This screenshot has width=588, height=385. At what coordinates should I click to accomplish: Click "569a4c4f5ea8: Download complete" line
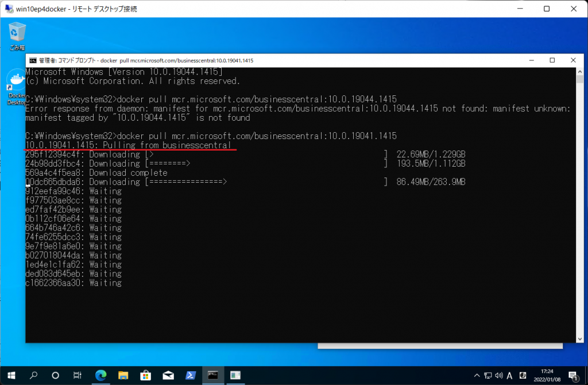click(96, 173)
